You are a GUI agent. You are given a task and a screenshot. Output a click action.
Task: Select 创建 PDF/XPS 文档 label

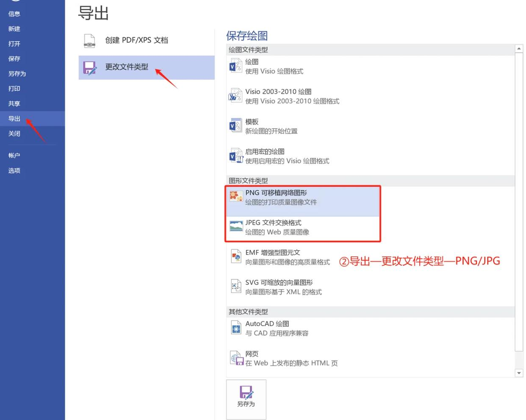(136, 40)
